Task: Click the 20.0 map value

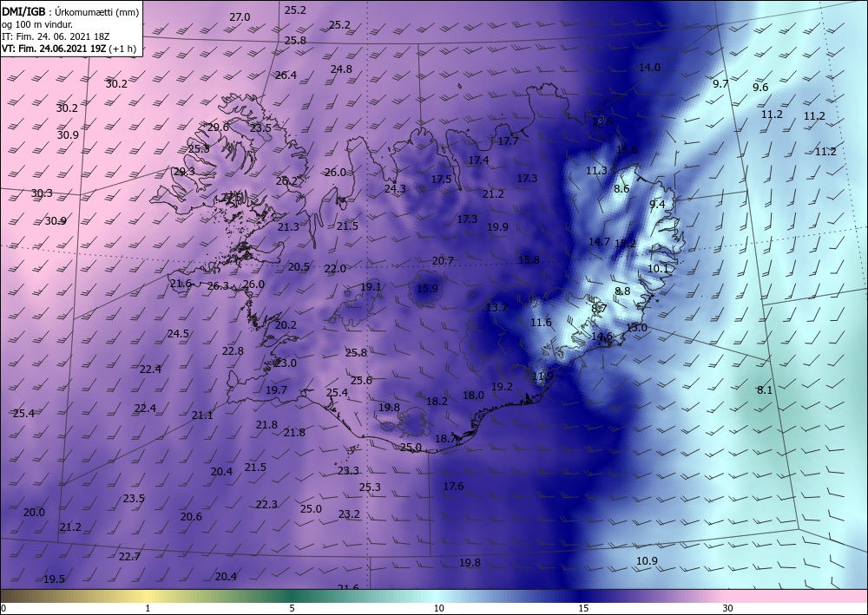Action: click(34, 512)
